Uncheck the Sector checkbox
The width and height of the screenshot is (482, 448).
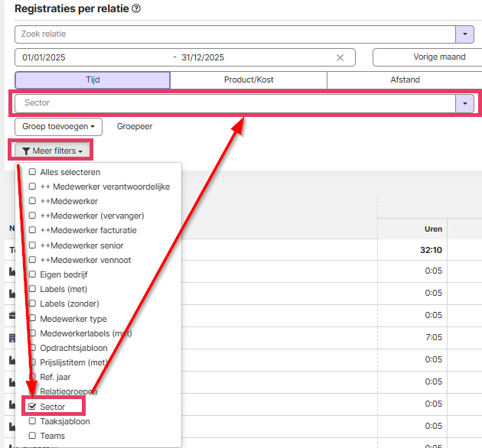coord(32,407)
